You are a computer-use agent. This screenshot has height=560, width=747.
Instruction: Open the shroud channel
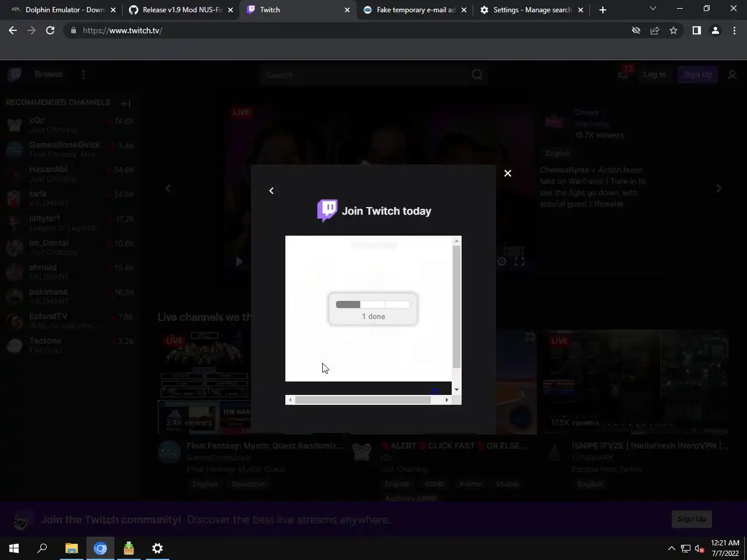(70, 272)
